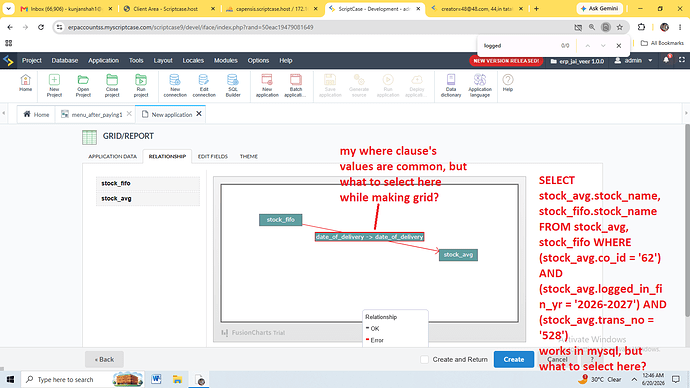690x388 pixels.
Task: Switch to the Gmail Inbox browser tab
Action: click(66, 9)
